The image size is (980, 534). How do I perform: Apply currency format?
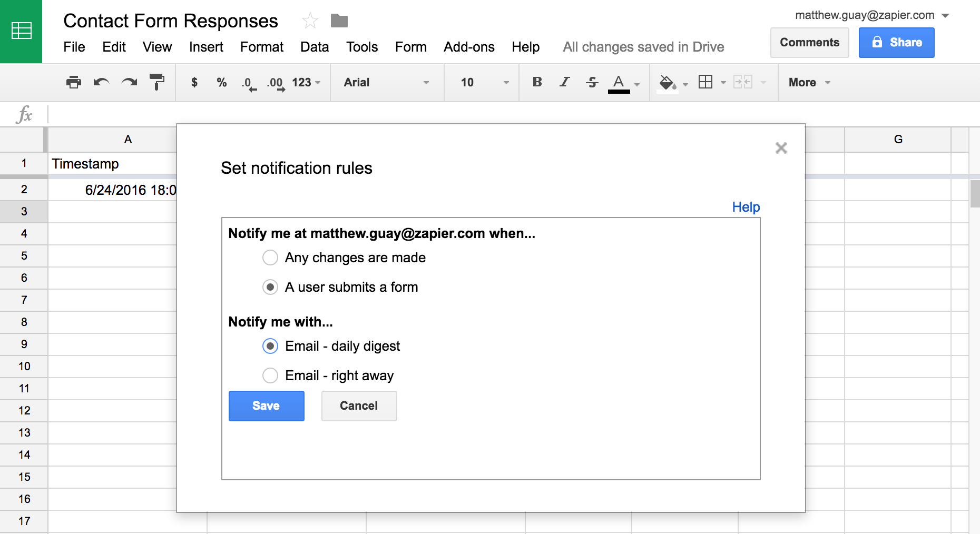[194, 82]
